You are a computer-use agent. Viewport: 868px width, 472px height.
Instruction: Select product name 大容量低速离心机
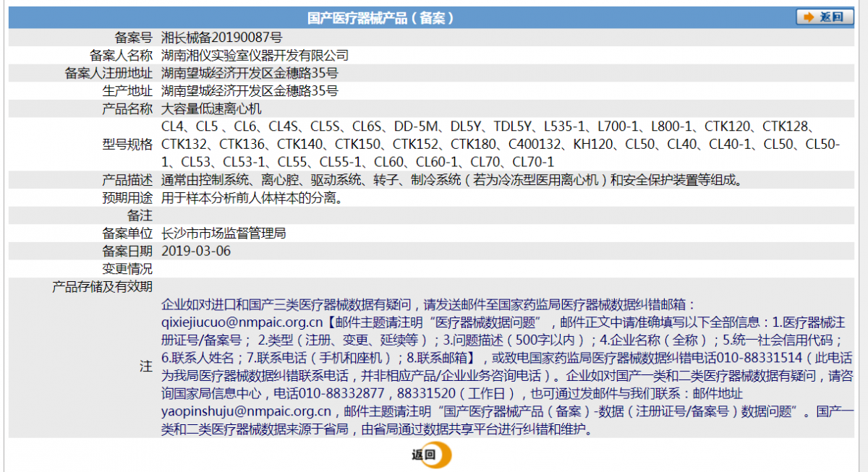(x=211, y=109)
